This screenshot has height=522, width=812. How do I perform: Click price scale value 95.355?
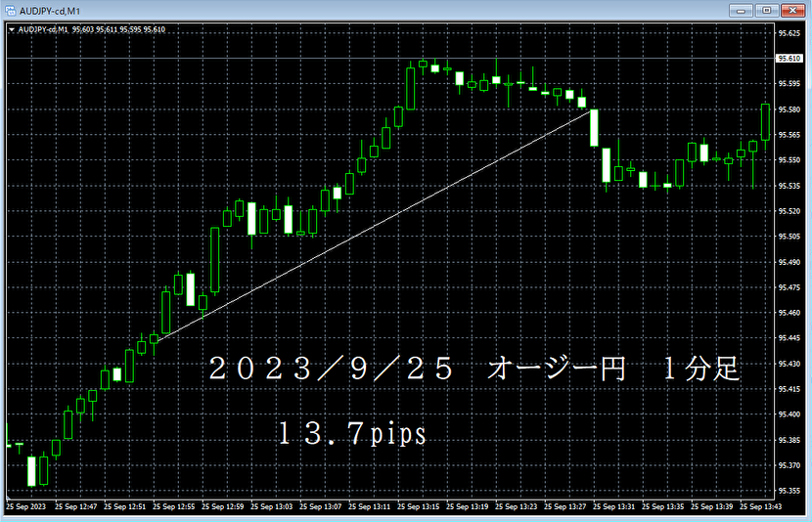[789, 491]
